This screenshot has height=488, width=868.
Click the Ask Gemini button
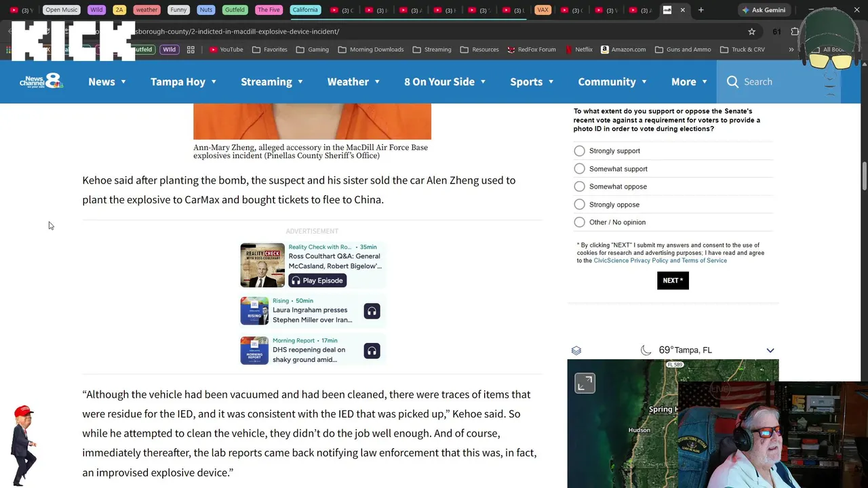pyautogui.click(x=764, y=10)
